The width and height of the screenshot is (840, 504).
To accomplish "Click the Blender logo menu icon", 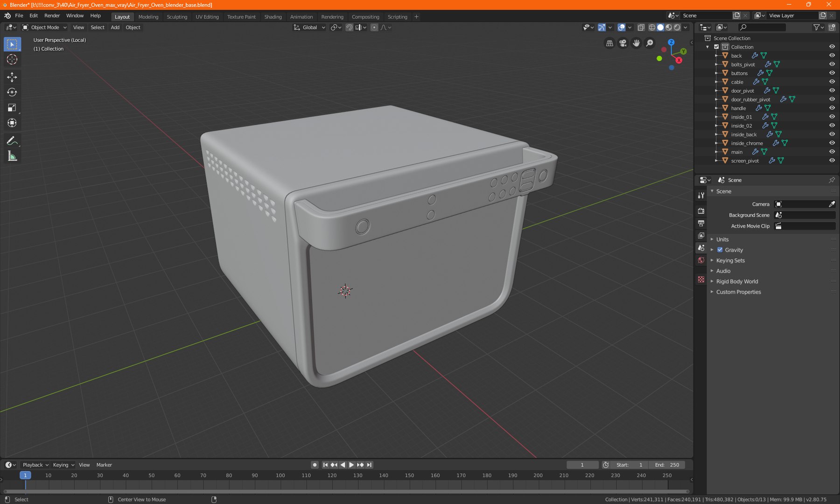I will 7,16.
